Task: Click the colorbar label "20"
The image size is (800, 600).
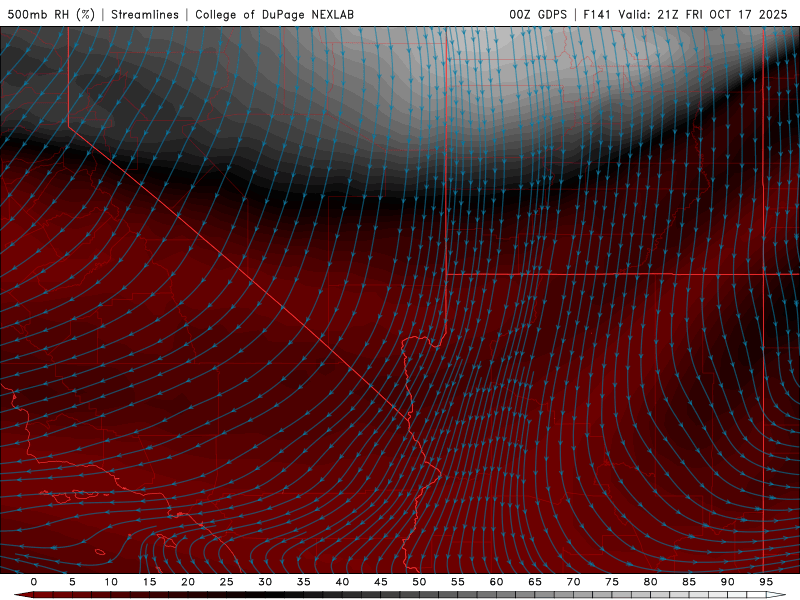Action: [x=188, y=582]
